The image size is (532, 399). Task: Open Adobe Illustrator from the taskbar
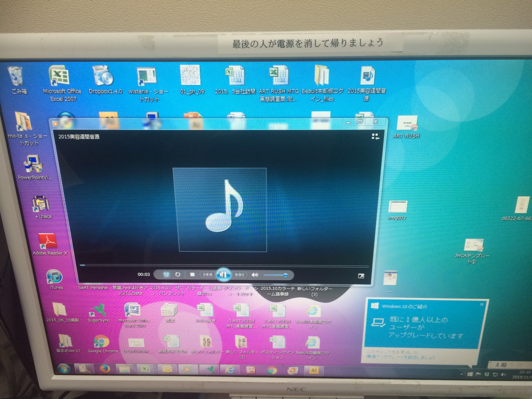314,370
